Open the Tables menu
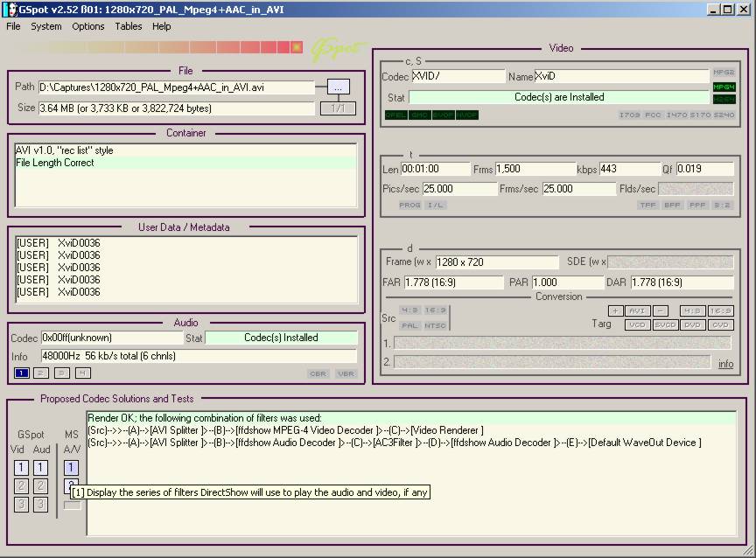This screenshot has width=756, height=558. [129, 26]
